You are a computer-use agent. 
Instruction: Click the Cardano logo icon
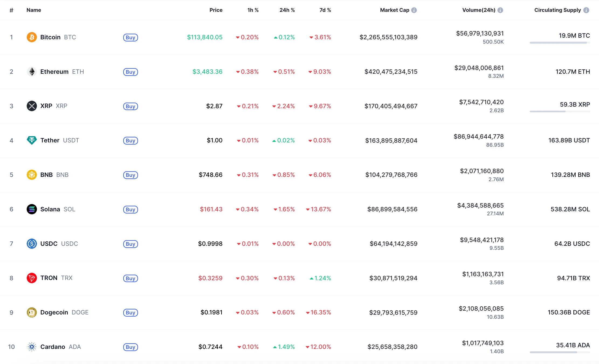pyautogui.click(x=32, y=347)
